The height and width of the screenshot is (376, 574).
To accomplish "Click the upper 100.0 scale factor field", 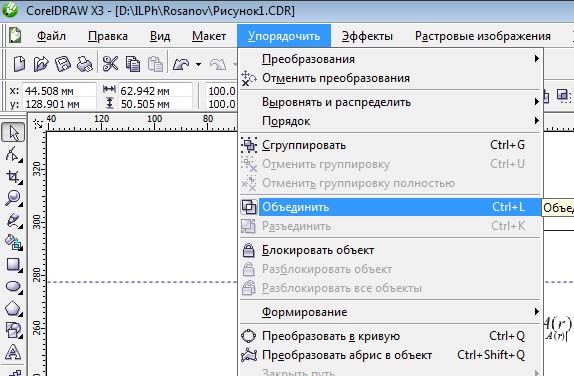I will (221, 90).
